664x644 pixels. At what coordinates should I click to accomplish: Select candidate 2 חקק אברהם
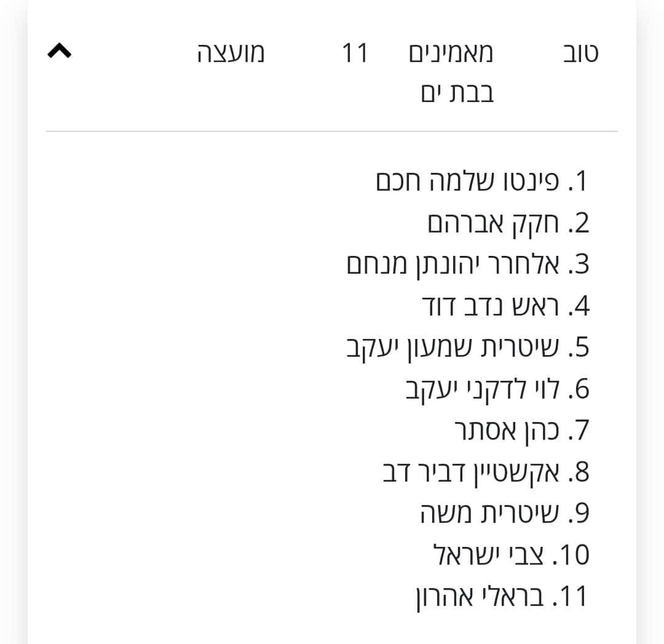(508, 223)
